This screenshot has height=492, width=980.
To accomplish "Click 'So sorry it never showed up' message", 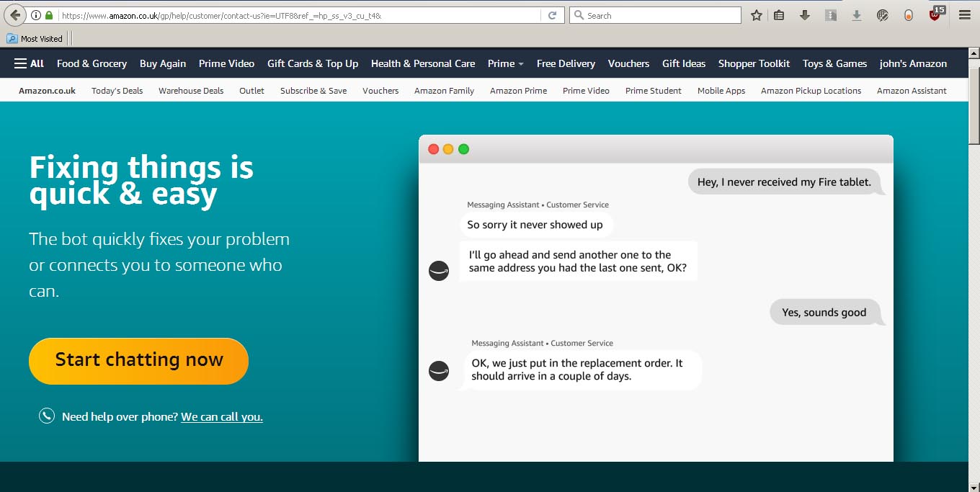I will point(535,225).
